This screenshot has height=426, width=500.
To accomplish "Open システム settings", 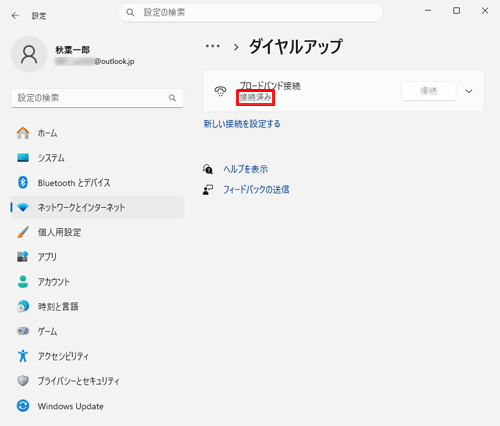I will tap(97, 158).
